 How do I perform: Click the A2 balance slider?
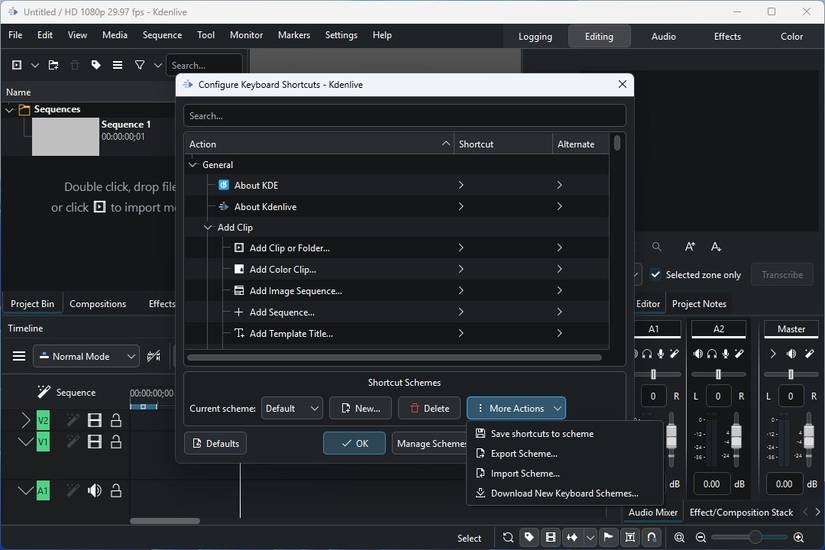click(x=718, y=374)
